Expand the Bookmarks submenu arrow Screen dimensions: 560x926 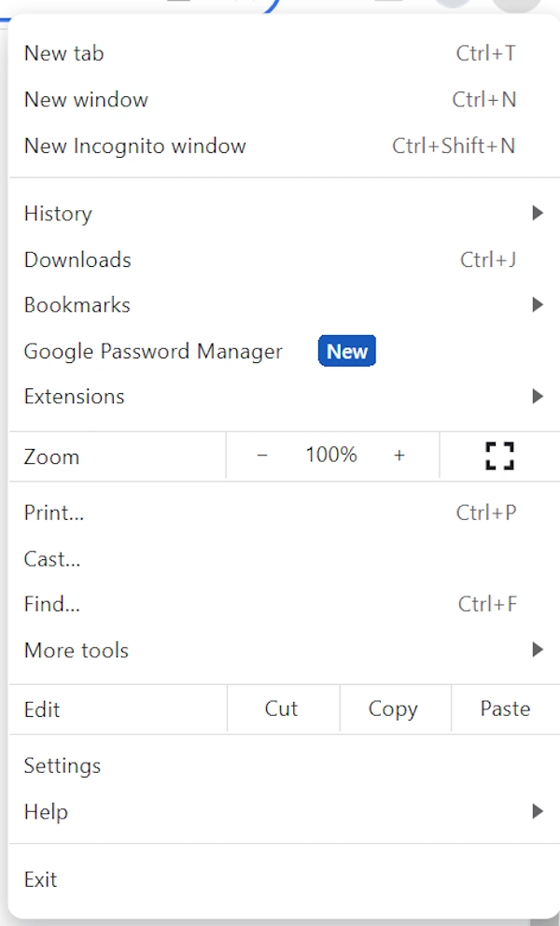[537, 304]
